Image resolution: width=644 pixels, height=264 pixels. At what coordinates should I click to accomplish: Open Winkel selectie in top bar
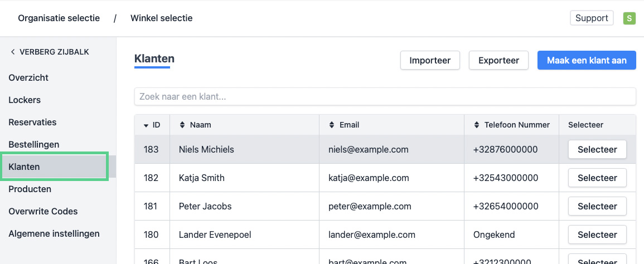pos(161,18)
